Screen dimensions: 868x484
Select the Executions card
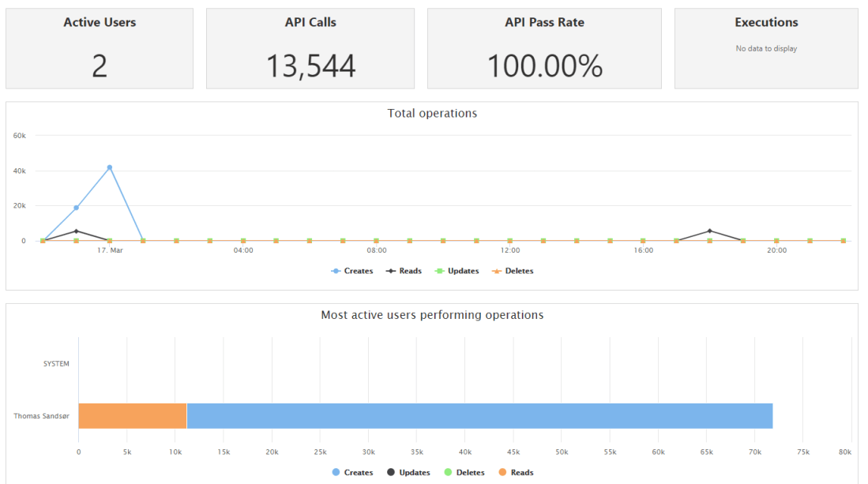766,49
